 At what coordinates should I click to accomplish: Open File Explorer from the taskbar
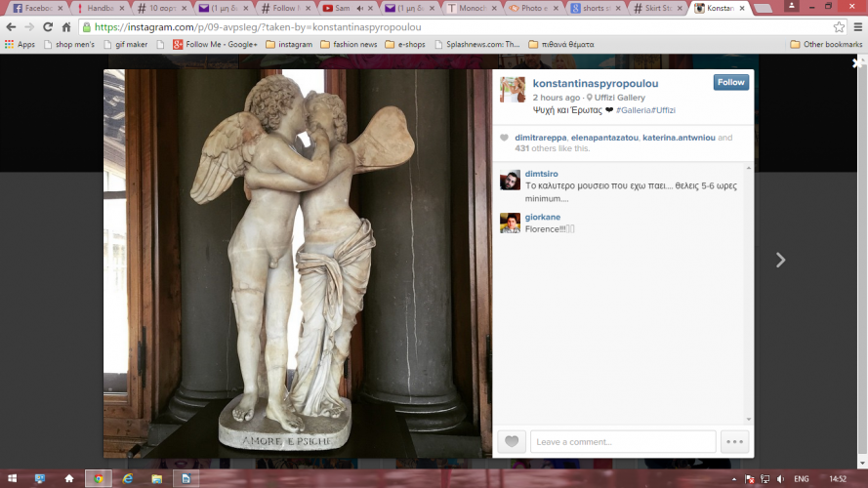point(157,478)
